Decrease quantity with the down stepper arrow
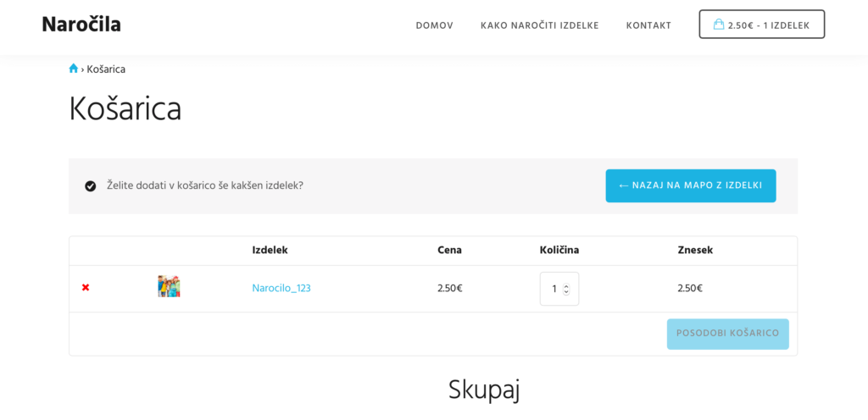This screenshot has width=868, height=420. 566,292
